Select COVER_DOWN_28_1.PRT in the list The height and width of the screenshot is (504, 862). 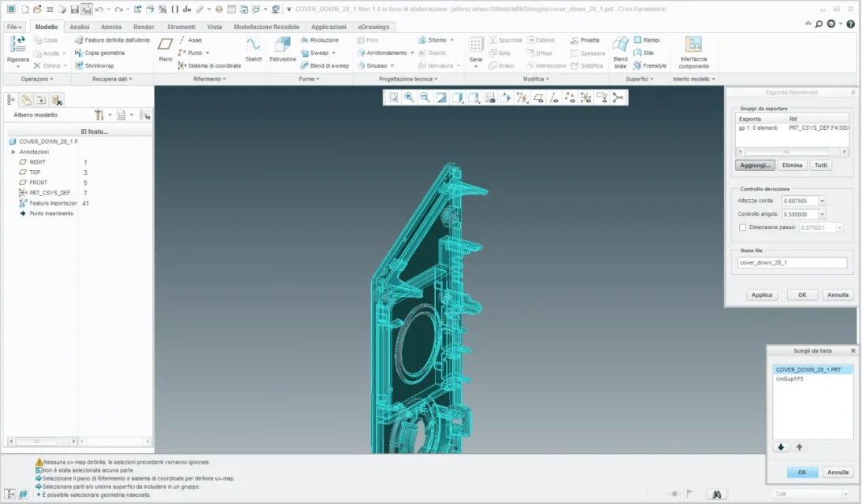812,370
